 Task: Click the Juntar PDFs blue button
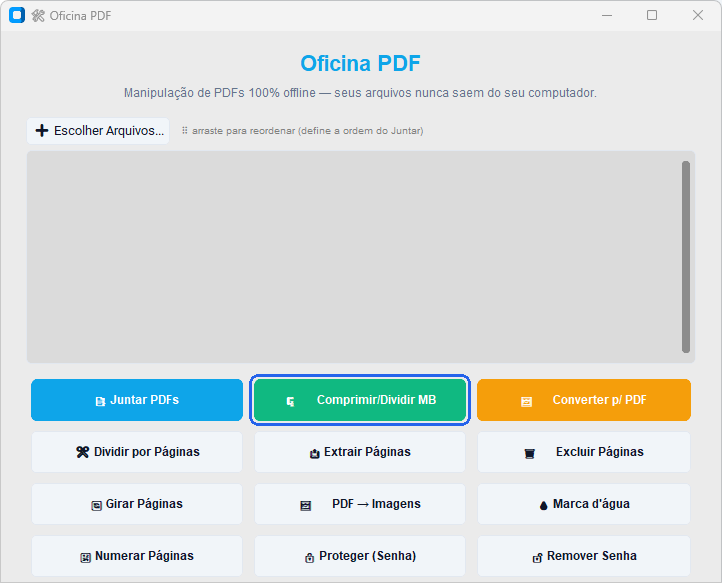(x=137, y=400)
